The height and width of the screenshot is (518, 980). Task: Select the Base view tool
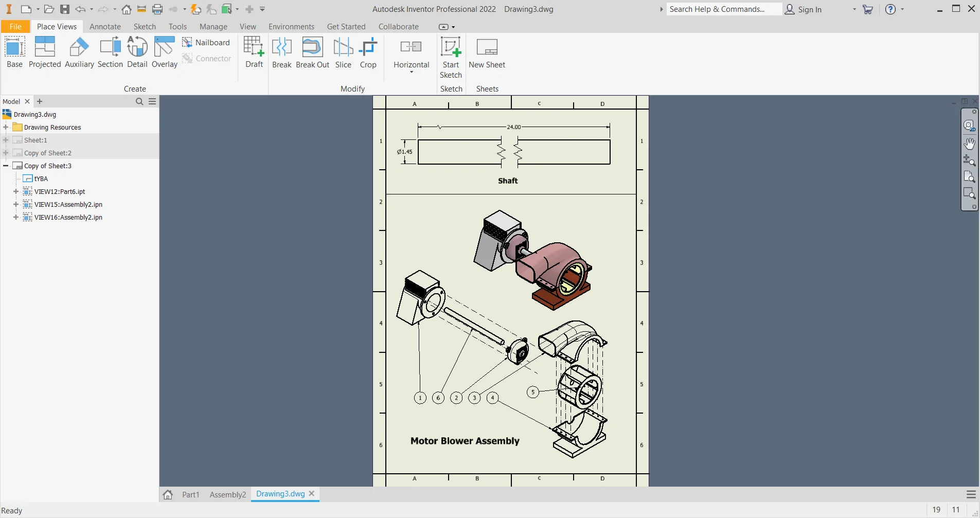(14, 51)
